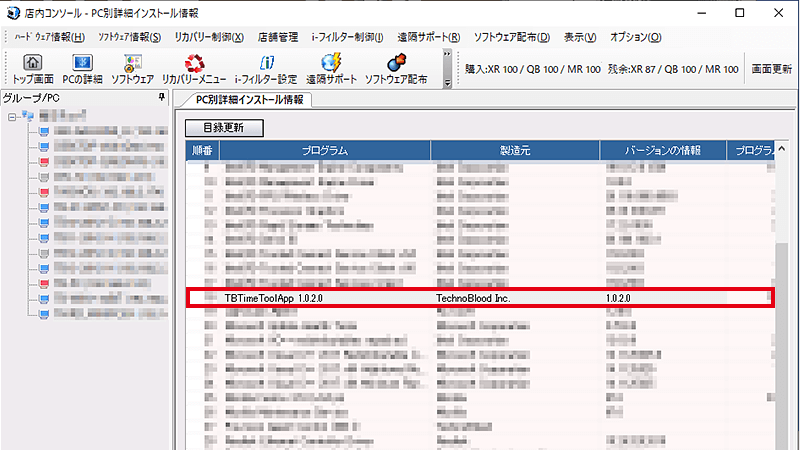
Task: Select TBTimeToolApp 1.0.2.0 row
Action: 480,298
